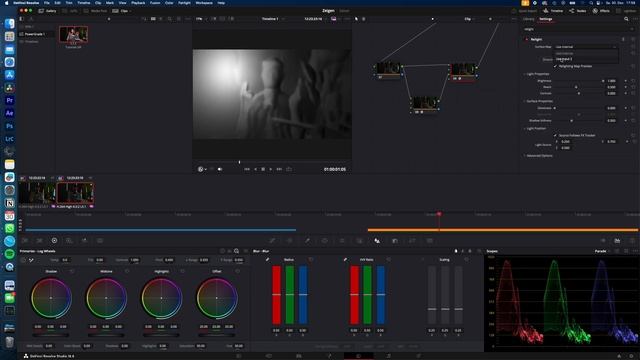
Task: Open the Workspace menu
Action: tap(204, 2)
